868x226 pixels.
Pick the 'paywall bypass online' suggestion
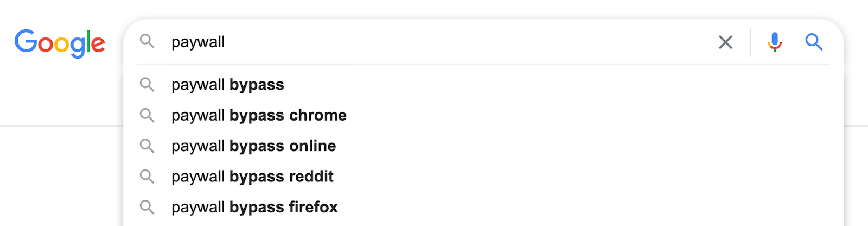[x=483, y=146]
